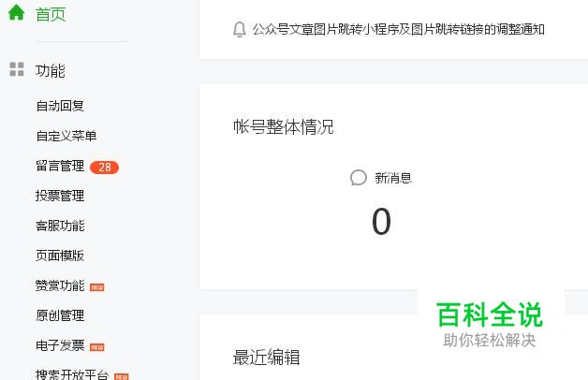588x380 pixels.
Task: Select 投票管理 from sidebar
Action: (60, 196)
